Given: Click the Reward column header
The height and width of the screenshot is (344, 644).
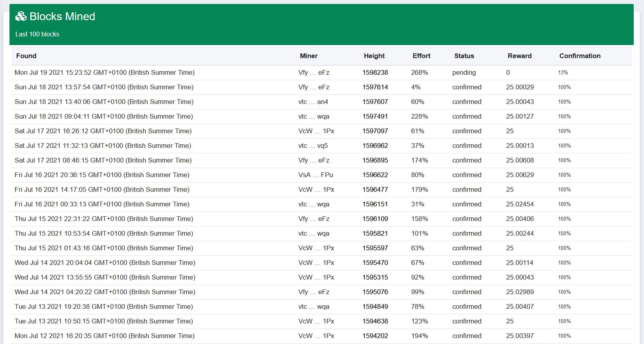Looking at the screenshot, I should tap(520, 56).
